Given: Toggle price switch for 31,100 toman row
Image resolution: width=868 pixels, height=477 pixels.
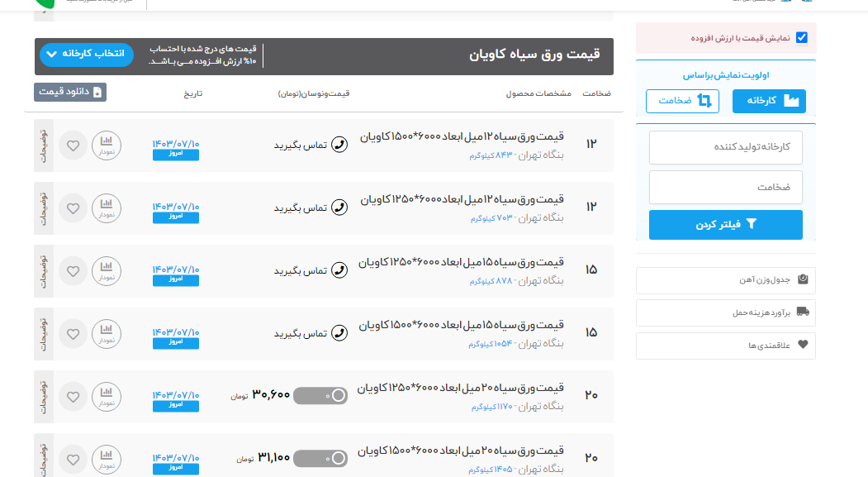Looking at the screenshot, I should tap(320, 458).
